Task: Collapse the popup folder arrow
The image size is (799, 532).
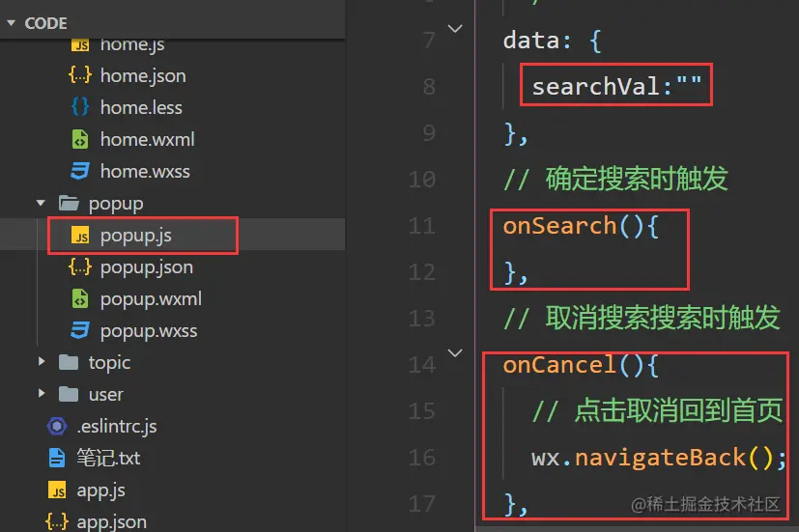Action: [x=41, y=203]
